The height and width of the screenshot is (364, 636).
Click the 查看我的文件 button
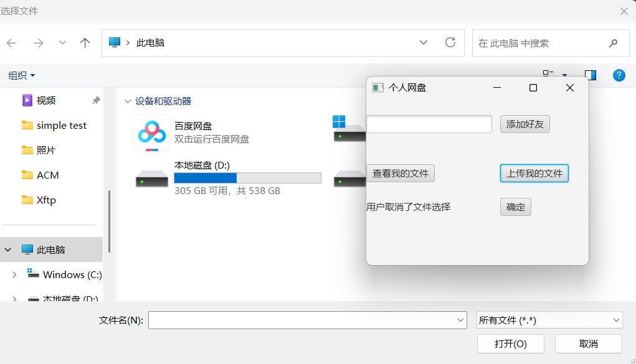coord(400,174)
